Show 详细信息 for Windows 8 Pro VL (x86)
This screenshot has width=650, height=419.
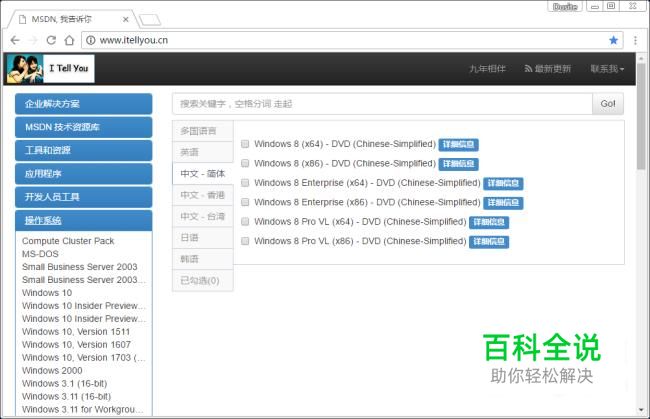[489, 242]
